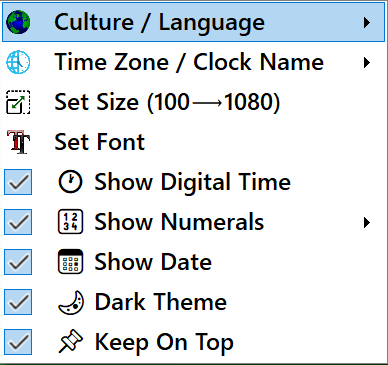Uncheck the Show Date checkbox
The width and height of the screenshot is (388, 365).
click(x=18, y=262)
